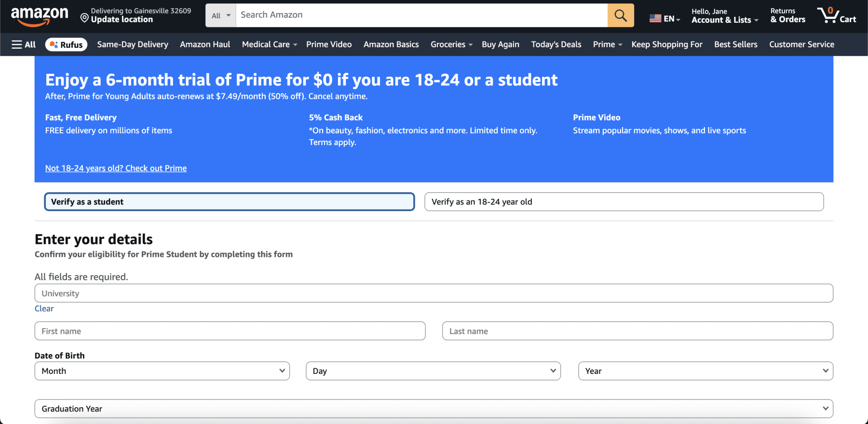
Task: Open the birth Month dropdown
Action: tap(162, 371)
